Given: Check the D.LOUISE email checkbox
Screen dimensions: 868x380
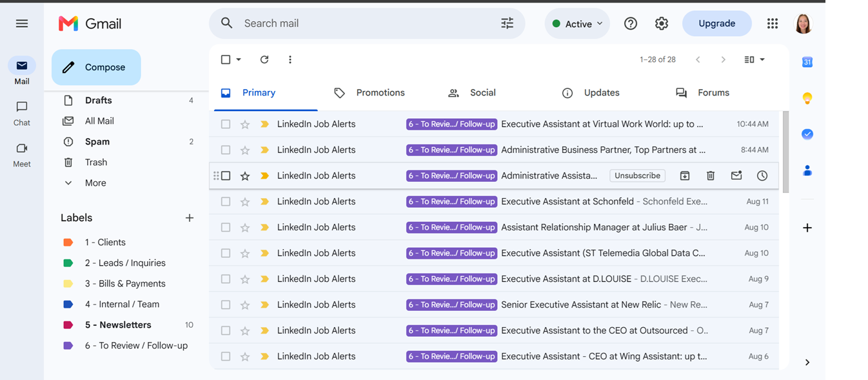Looking at the screenshot, I should point(226,279).
